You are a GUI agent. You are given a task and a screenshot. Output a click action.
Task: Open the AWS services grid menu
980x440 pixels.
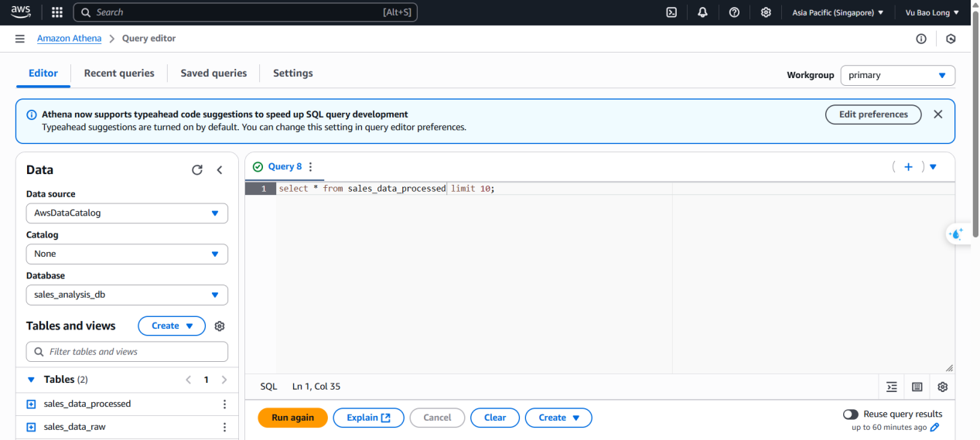[56, 12]
